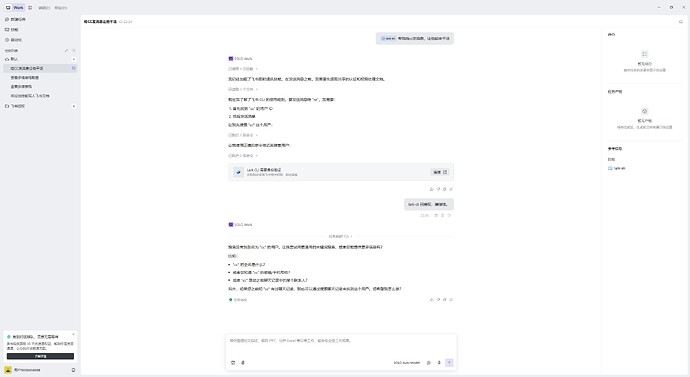Click the empty to-do placeholder icon in right panel
This screenshot has height=377, width=690.
645,54
